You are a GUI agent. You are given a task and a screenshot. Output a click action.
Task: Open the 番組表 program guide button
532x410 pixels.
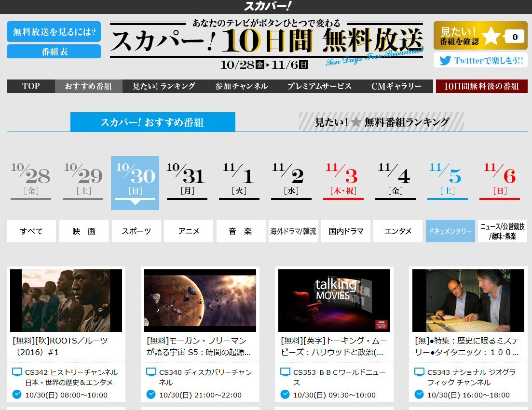(54, 52)
